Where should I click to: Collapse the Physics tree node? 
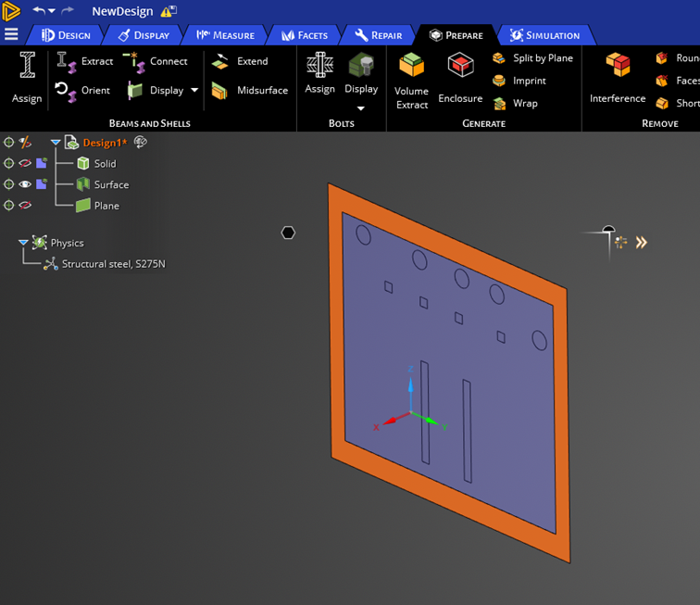pyautogui.click(x=23, y=243)
